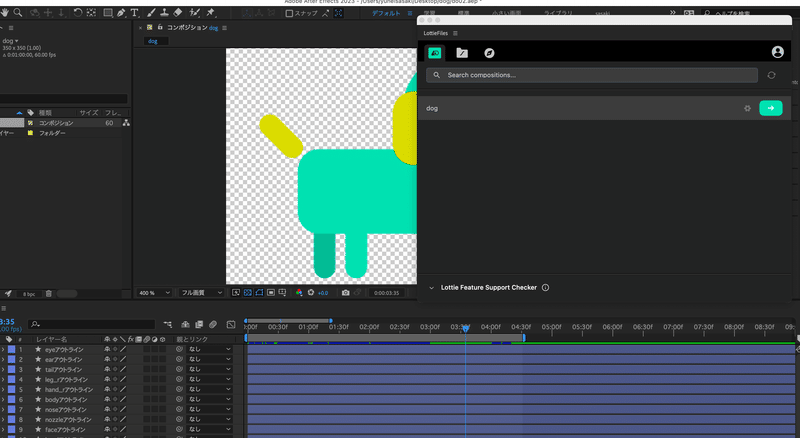This screenshot has height=438, width=800.
Task: Select the Clone Stamp tool
Action: coord(164,12)
